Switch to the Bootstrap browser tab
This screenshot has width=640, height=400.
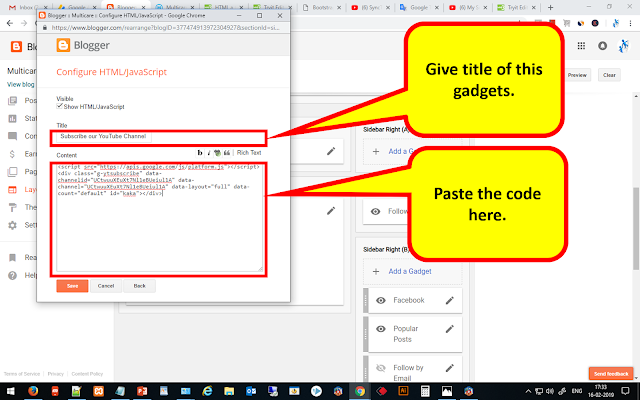pos(322,7)
